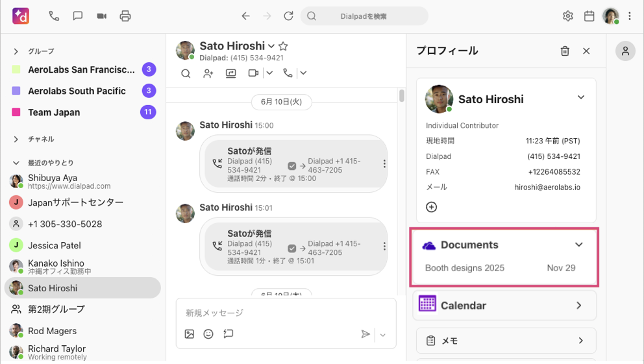Open the dialer phone icon in top bar
Viewport: 644px width, 364px height.
[x=54, y=16]
